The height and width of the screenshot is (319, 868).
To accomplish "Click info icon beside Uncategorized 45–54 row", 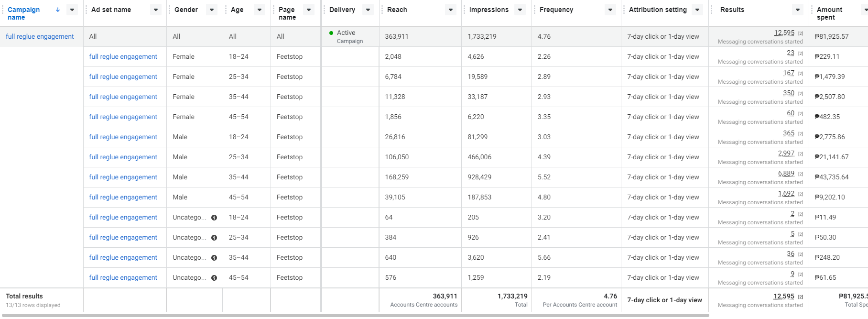I will pos(214,278).
